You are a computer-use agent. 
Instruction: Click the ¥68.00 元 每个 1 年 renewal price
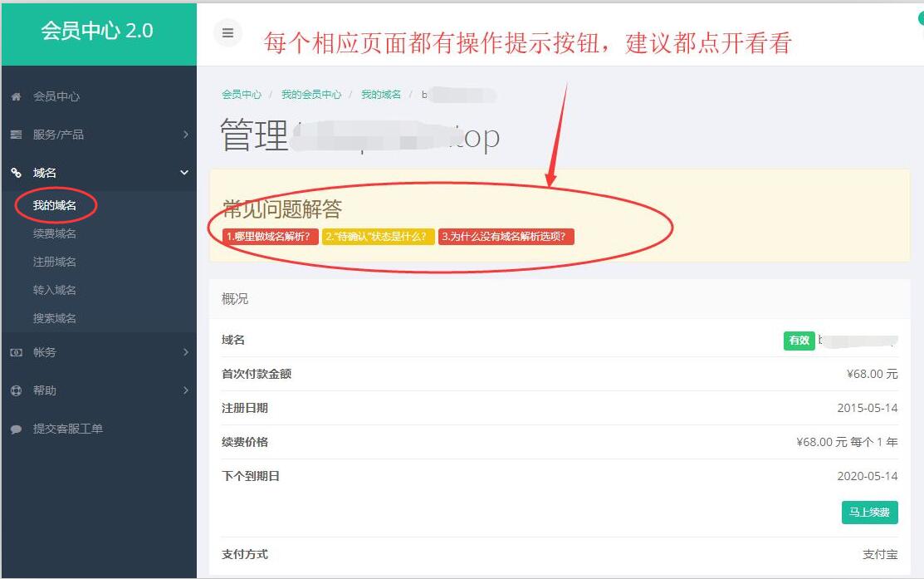[847, 442]
